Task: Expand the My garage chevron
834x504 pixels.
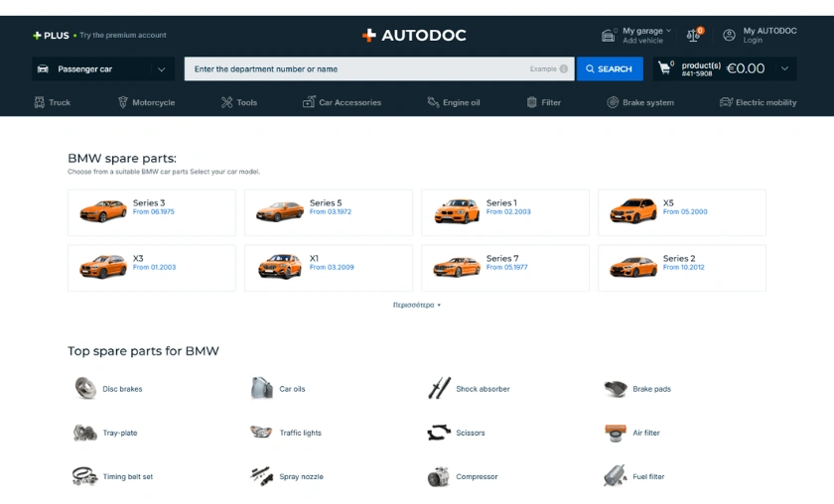Action: (668, 31)
